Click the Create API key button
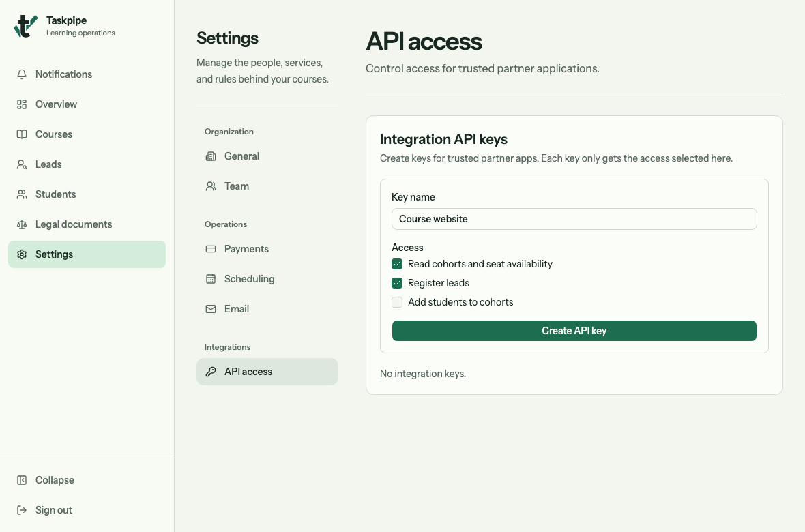The image size is (805, 532). pyautogui.click(x=574, y=331)
